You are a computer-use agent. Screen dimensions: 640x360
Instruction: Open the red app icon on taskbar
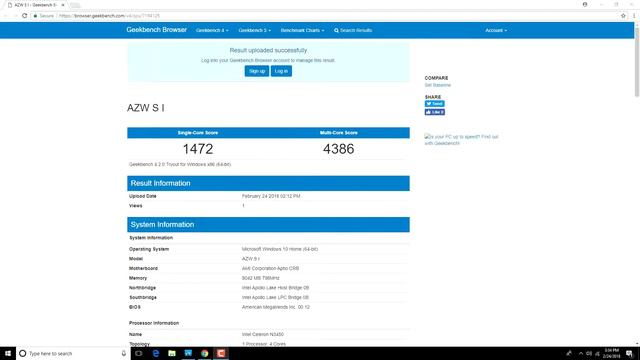[221, 353]
